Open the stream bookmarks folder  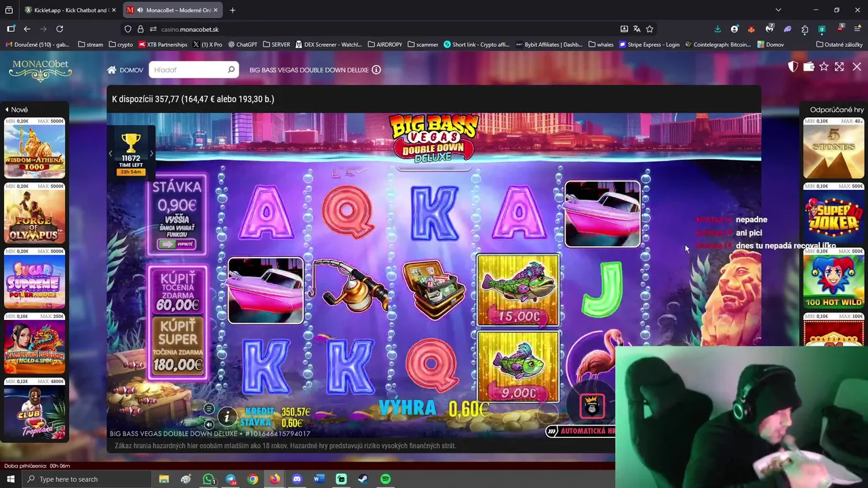click(90, 45)
